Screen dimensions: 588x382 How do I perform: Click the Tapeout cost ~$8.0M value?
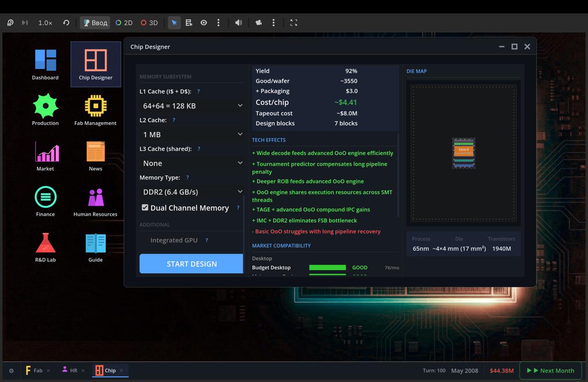point(347,113)
